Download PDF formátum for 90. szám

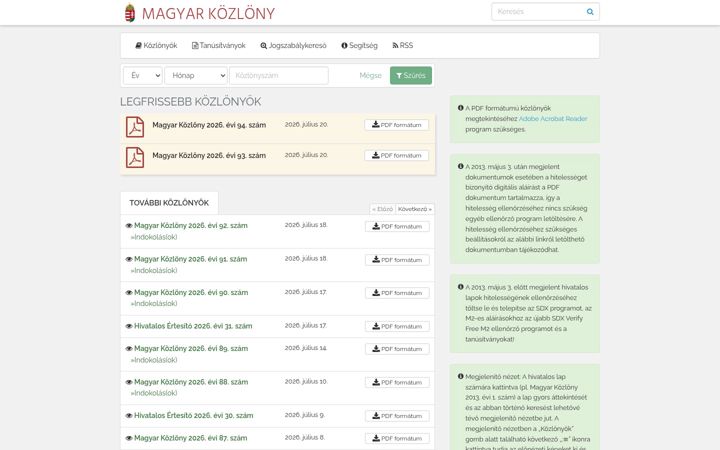(397, 293)
